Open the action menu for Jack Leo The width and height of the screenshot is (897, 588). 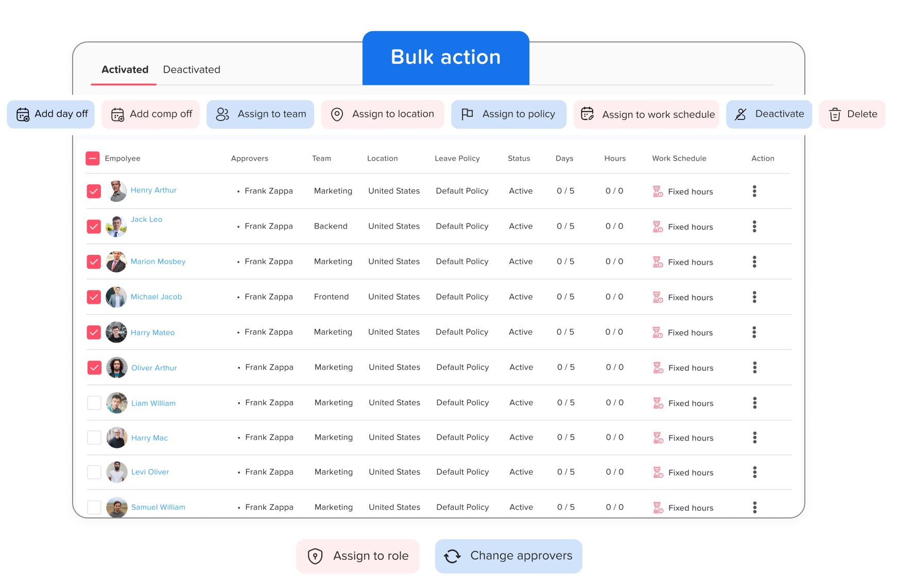click(x=754, y=227)
